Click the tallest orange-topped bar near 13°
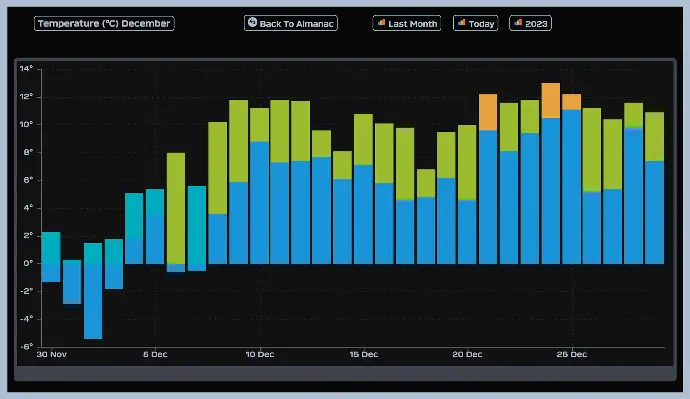The height and width of the screenshot is (399, 690). coord(551,173)
